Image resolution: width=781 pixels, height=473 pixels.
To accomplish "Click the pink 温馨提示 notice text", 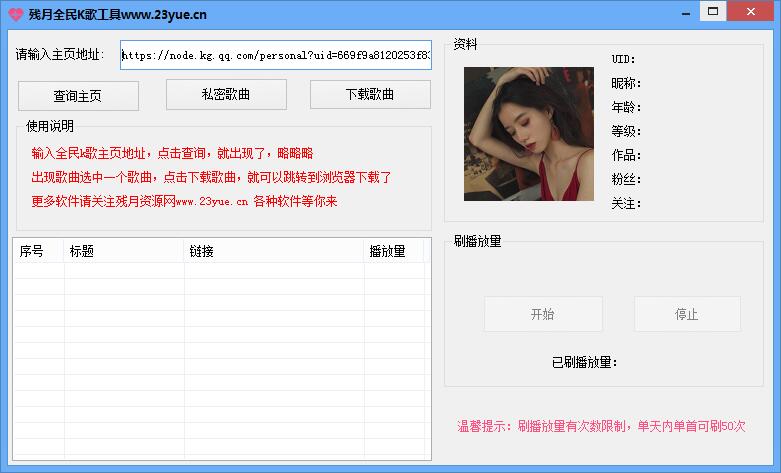I will [601, 426].
